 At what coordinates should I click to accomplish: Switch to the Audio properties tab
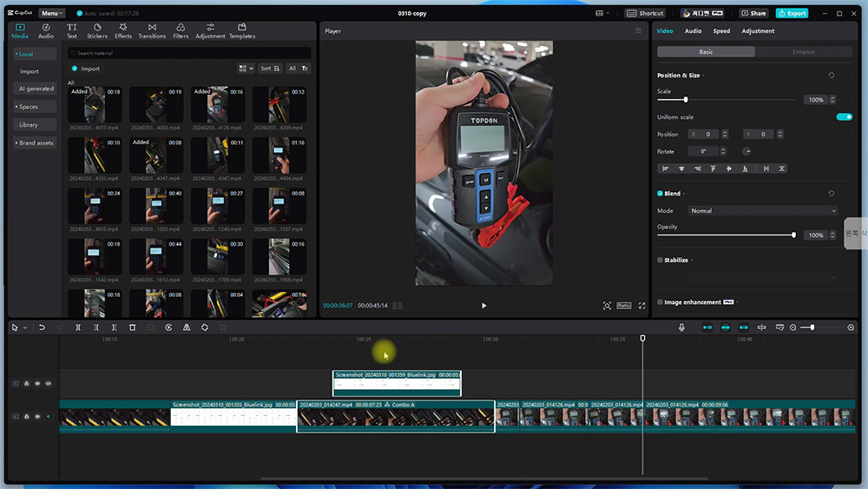(x=693, y=31)
